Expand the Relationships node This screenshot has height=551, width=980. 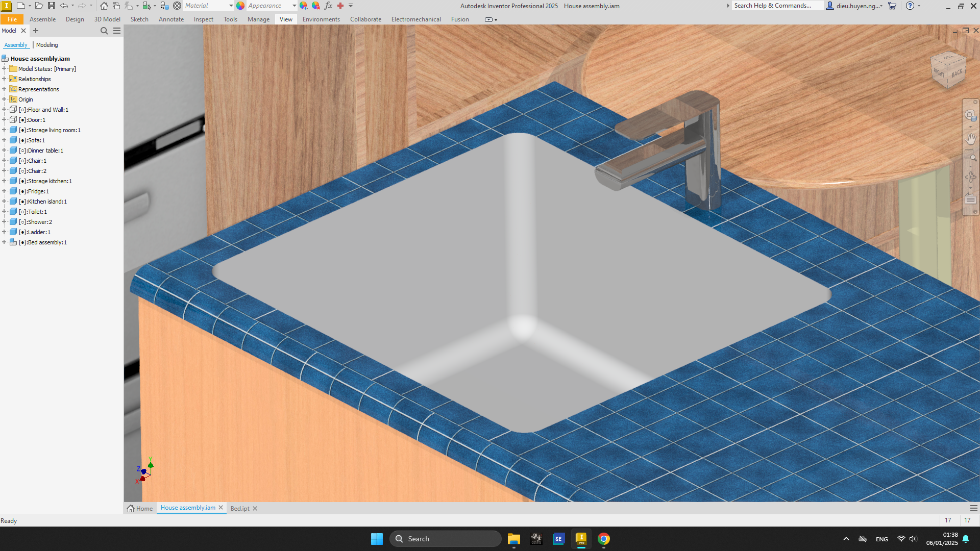(x=4, y=79)
